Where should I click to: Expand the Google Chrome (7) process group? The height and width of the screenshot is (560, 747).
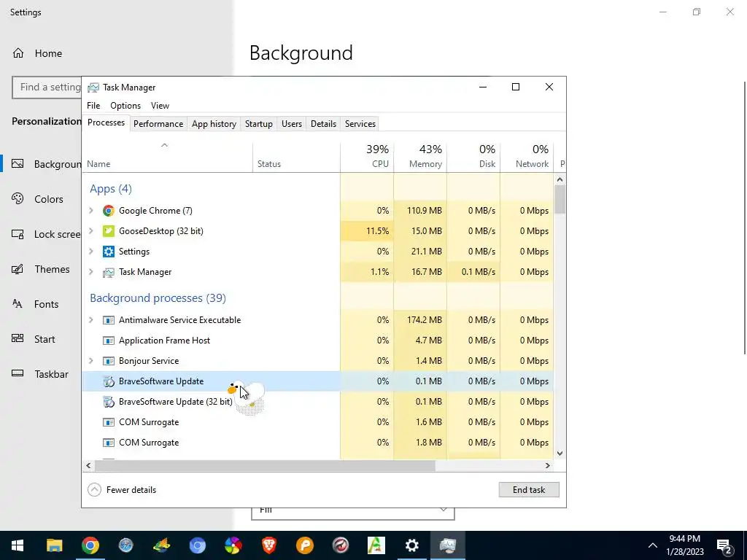click(91, 210)
